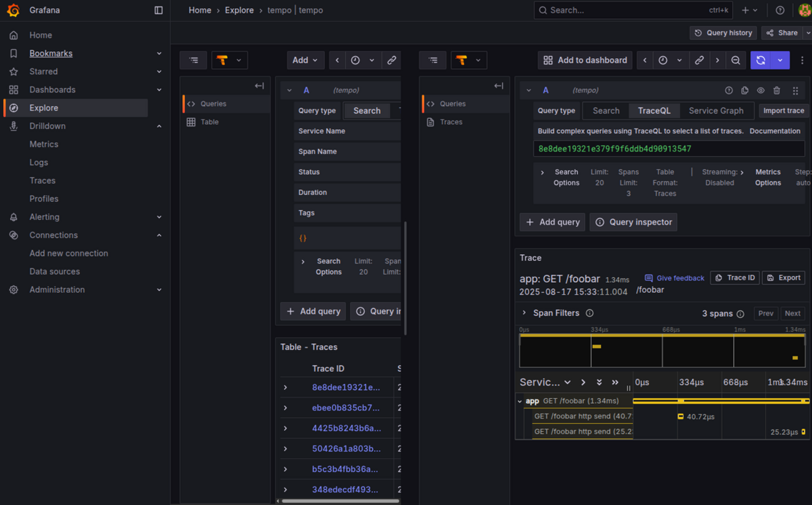
Task: Click the Span Filters info icon
Action: pos(590,313)
